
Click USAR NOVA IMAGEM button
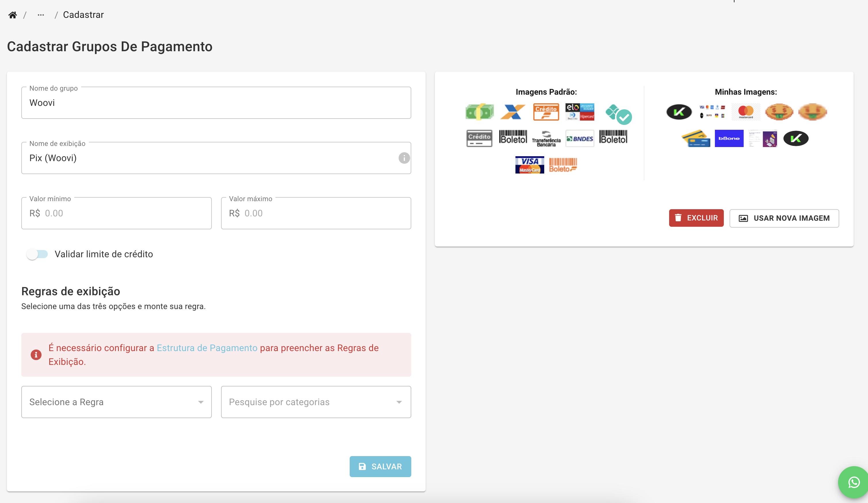pos(784,218)
